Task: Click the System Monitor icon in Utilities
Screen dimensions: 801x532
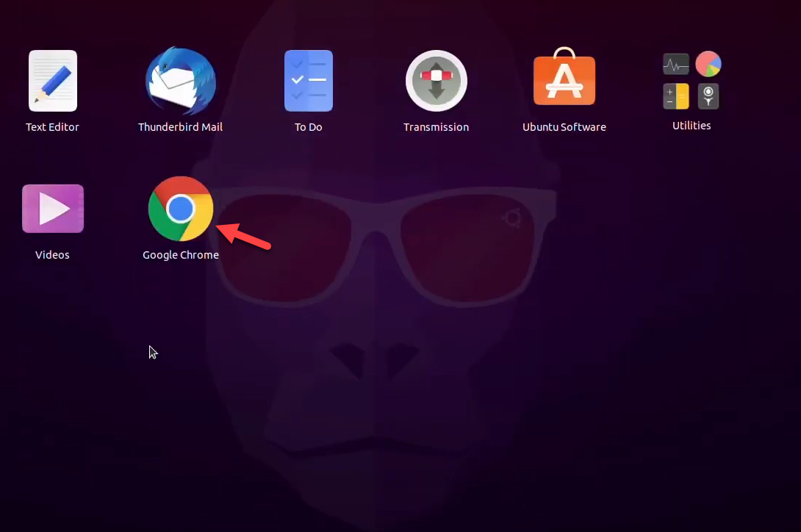Action: click(x=676, y=65)
